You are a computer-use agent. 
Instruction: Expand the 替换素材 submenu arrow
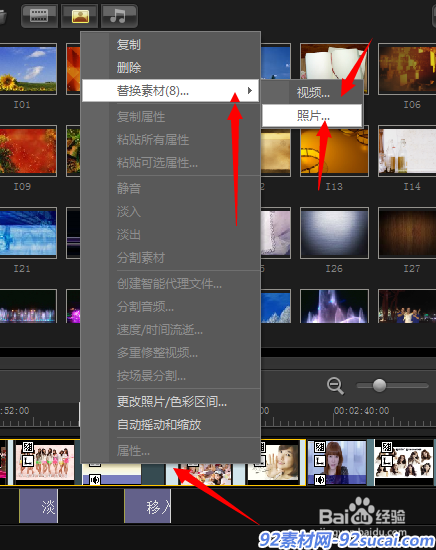point(250,90)
